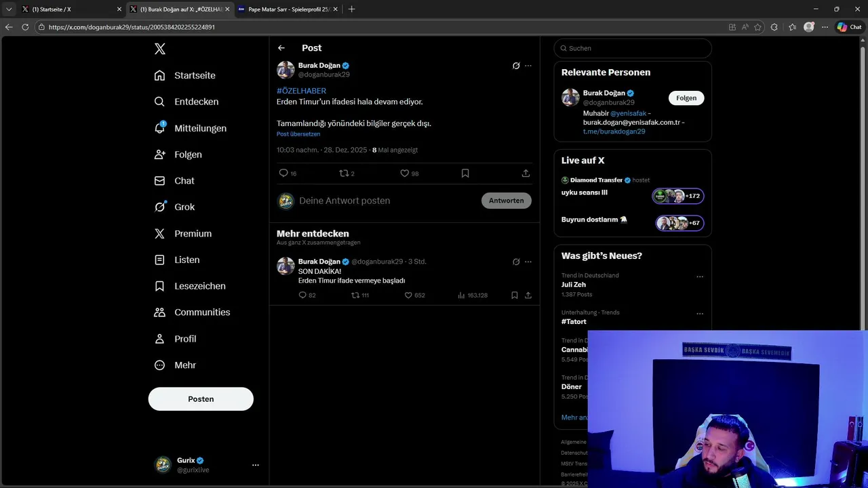This screenshot has height=488, width=868.
Task: Open Lesezeichen bookmarks
Action: [x=189, y=286]
